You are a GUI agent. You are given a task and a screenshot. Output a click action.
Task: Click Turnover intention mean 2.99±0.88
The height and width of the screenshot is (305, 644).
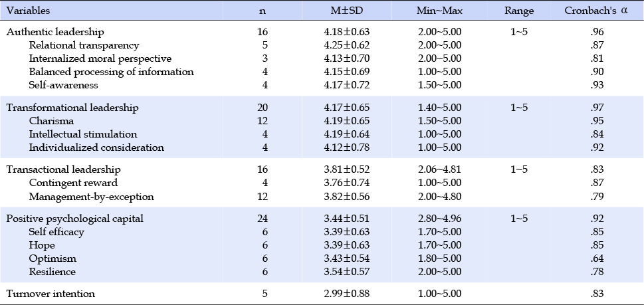click(x=347, y=294)
